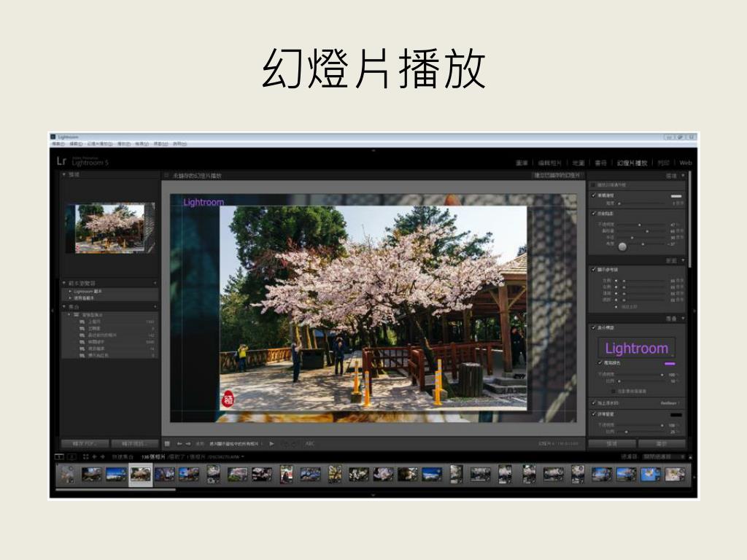This screenshot has height=560, width=747.
Task: Click the Export PDF button
Action: 85,444
